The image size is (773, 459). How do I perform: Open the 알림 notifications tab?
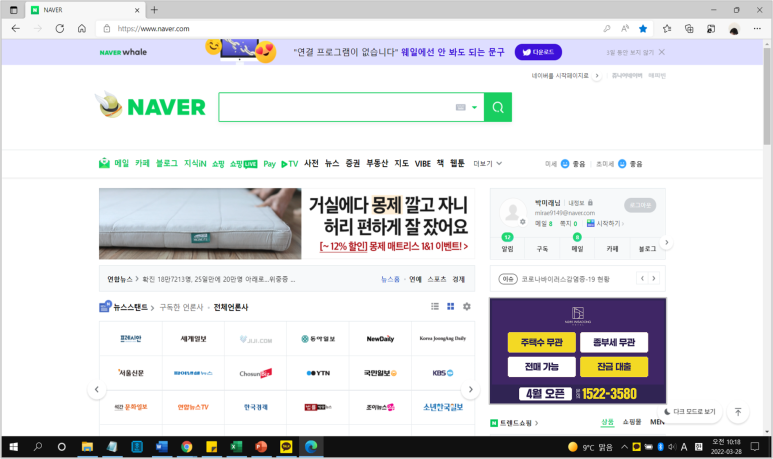(507, 248)
